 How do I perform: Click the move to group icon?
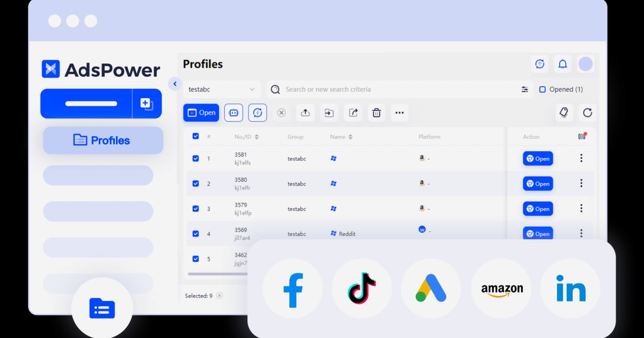[x=329, y=113]
